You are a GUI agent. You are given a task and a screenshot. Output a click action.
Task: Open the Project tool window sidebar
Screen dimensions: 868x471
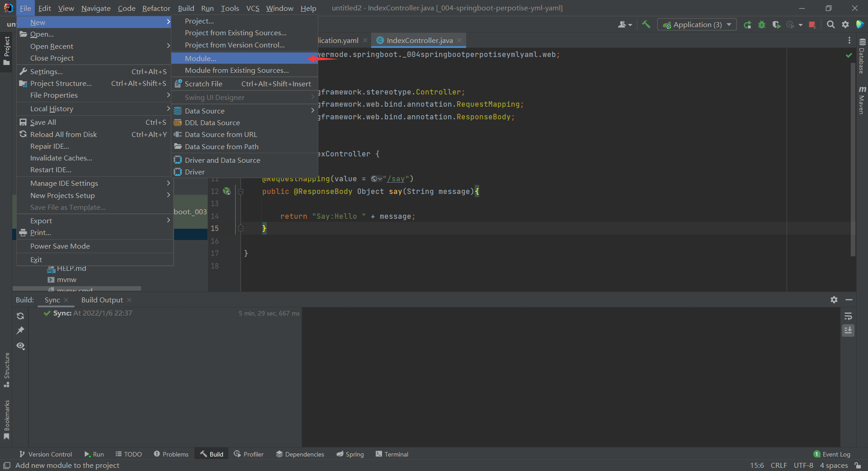tap(6, 50)
